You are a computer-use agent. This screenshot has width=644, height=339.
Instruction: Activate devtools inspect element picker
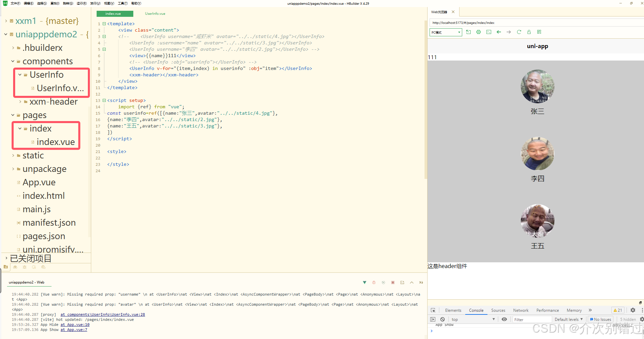pyautogui.click(x=433, y=310)
